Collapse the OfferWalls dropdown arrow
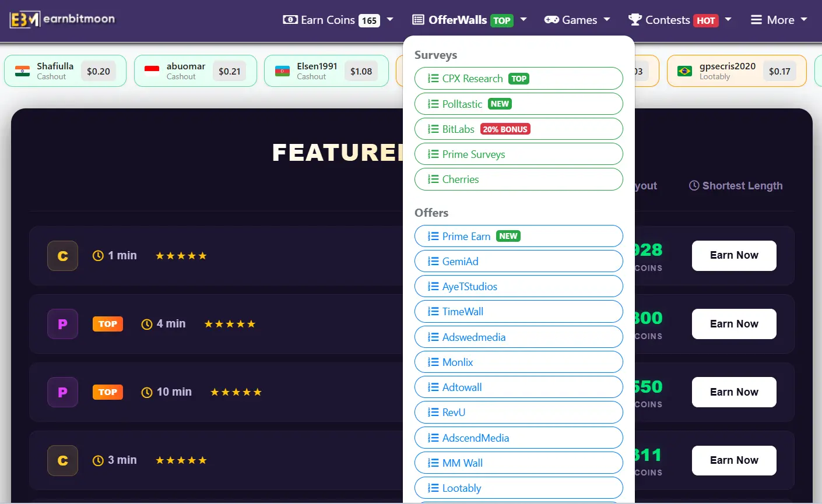Viewport: 822px width, 504px height. coord(524,20)
